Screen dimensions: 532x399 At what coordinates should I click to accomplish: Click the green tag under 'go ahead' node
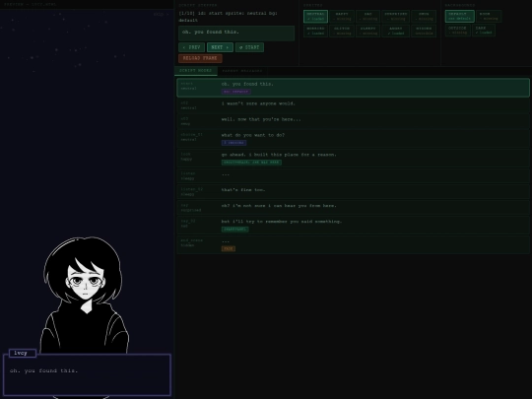pyautogui.click(x=251, y=163)
